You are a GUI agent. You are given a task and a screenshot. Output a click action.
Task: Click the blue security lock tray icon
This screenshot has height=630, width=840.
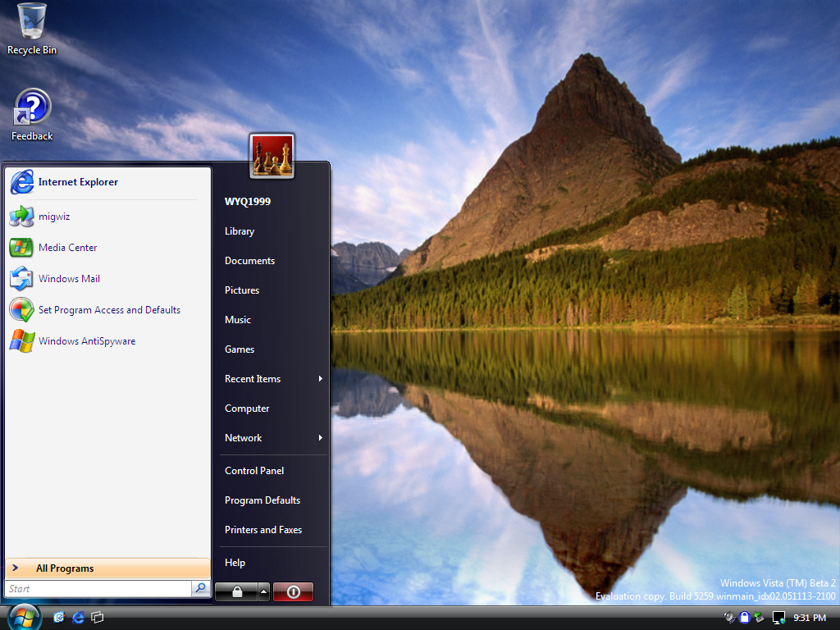tap(744, 618)
